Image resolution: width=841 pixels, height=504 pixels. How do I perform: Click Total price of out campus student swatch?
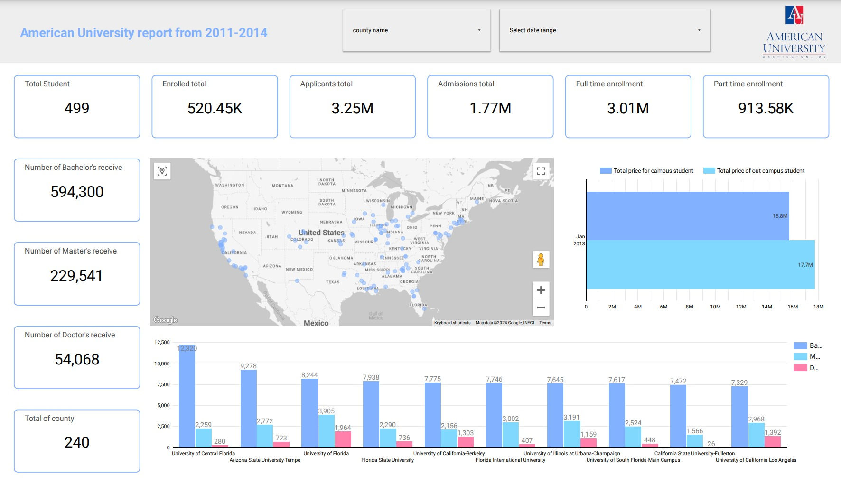click(709, 171)
